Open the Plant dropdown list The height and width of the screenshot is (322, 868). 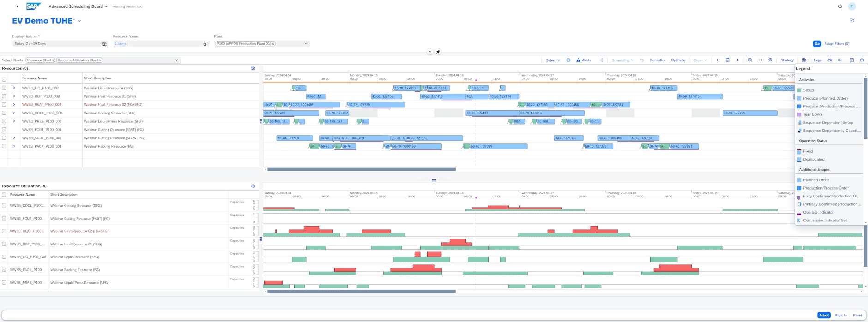coord(306,44)
